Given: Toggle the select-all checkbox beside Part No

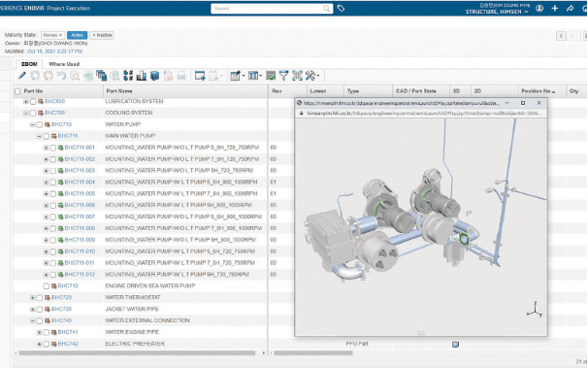Looking at the screenshot, I should pyautogui.click(x=17, y=91).
